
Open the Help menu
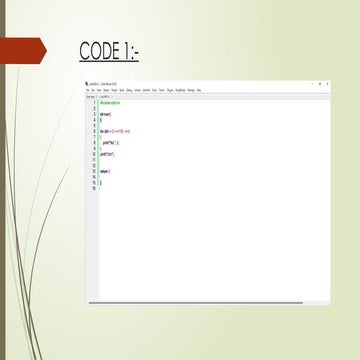pos(199,90)
